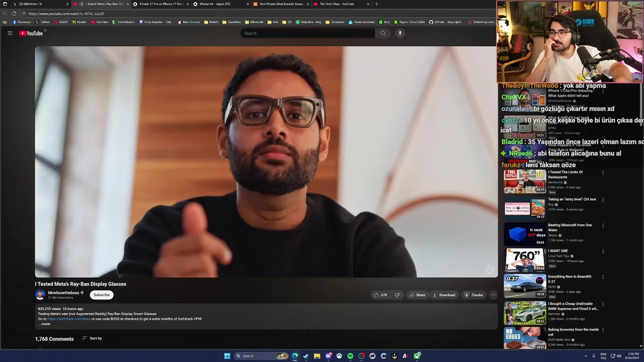This screenshot has height=362, width=644.
Task: Unmute the tab playing Meta Ray-Ban video
Action: pyautogui.click(x=82, y=4)
